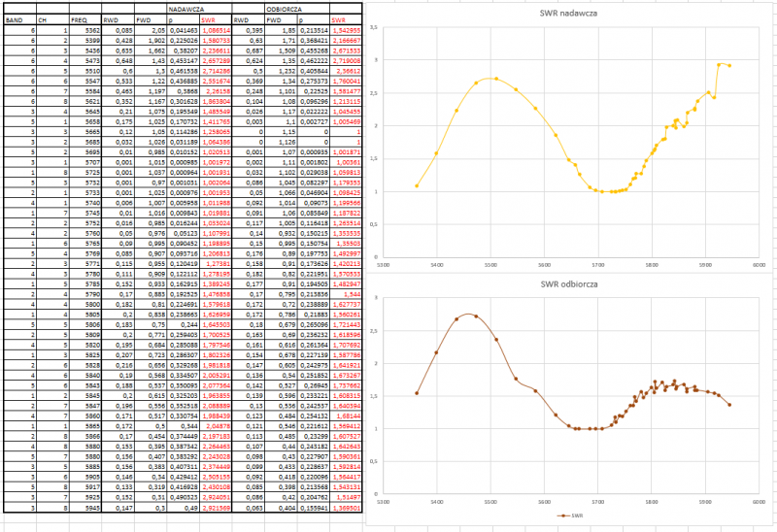Select the FREQ header cell
This screenshot has height=532, width=777.
tap(84, 18)
